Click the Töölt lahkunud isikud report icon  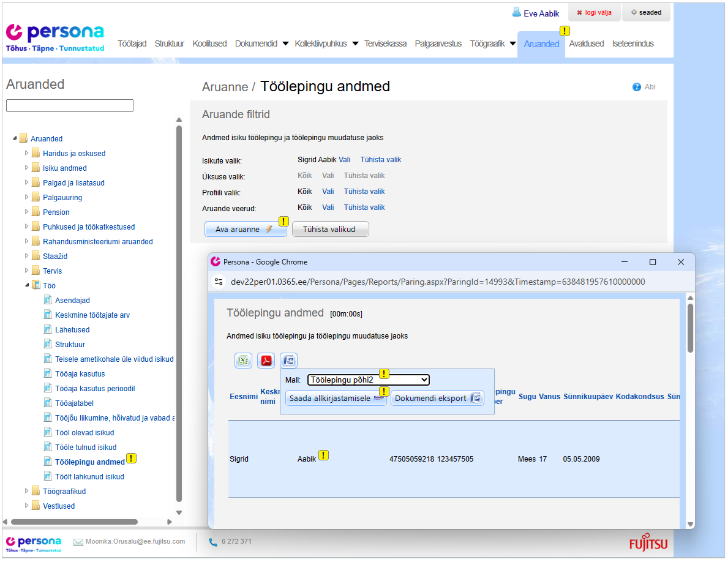tap(47, 477)
